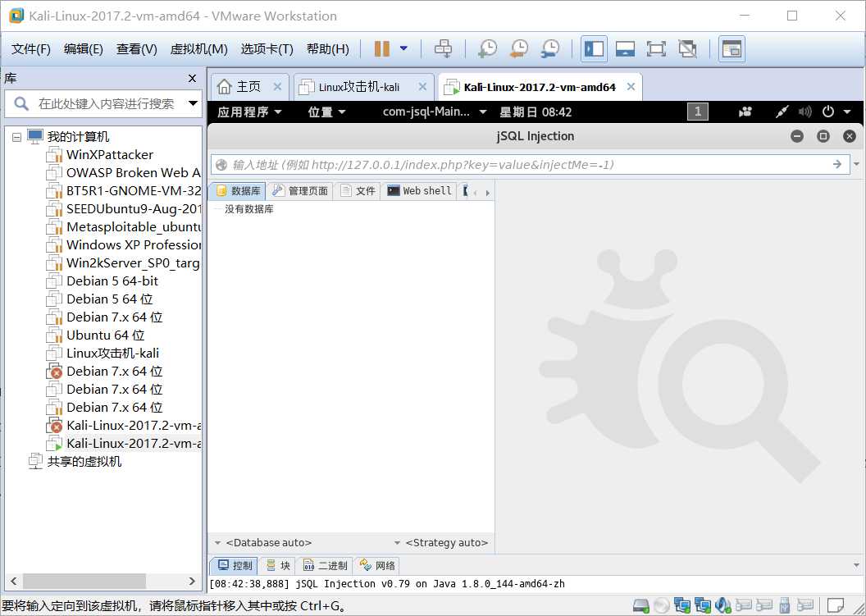The width and height of the screenshot is (866, 616).
Task: Switch to the 管理页面 tab
Action: [x=300, y=191]
